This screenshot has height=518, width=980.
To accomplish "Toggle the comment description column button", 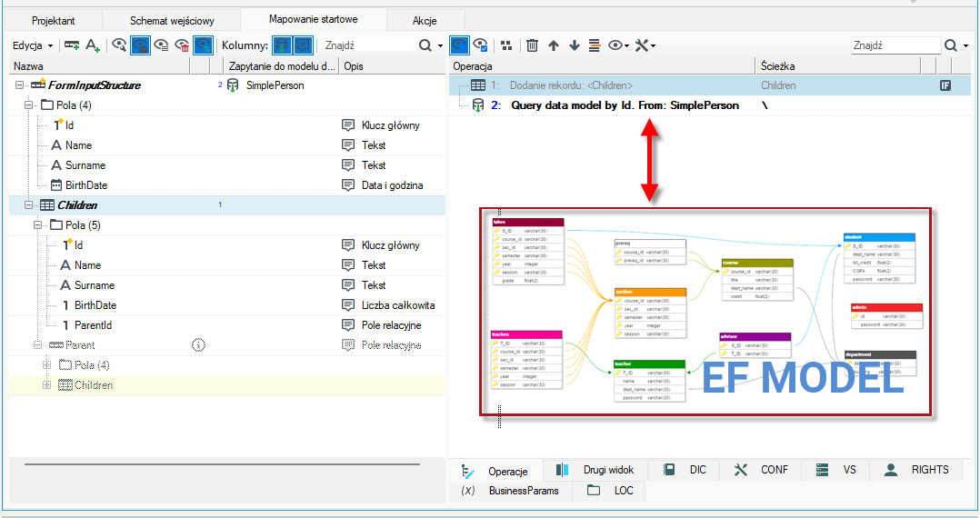I will pos(303,45).
